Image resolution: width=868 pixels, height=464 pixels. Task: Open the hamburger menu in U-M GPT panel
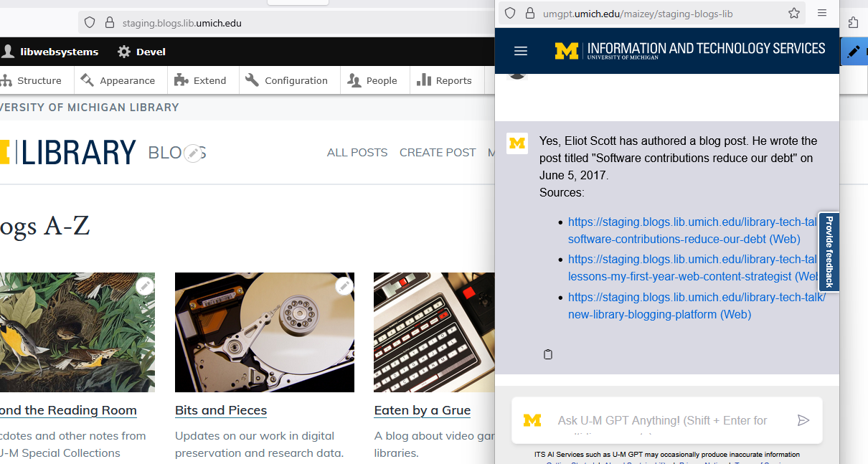coord(521,51)
